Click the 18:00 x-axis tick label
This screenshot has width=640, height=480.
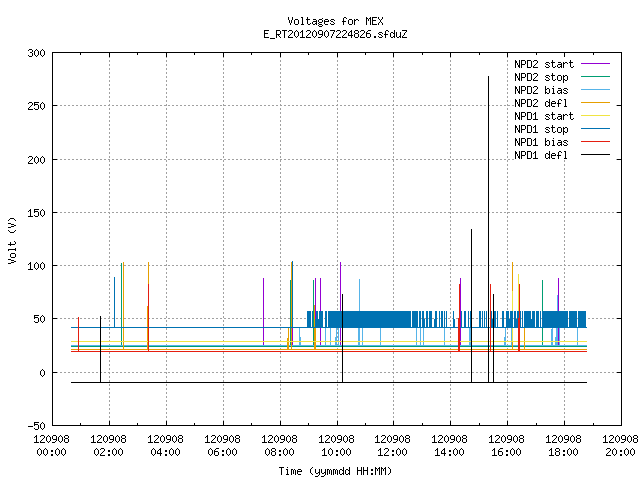563,452
